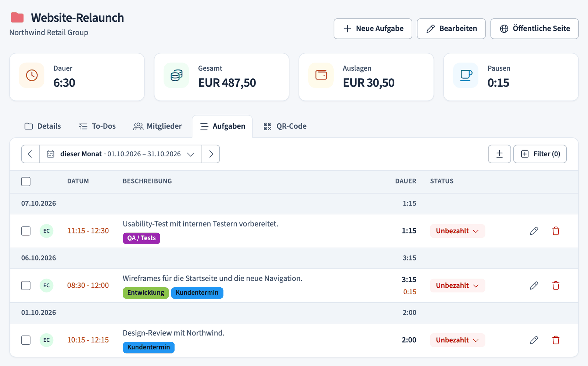Open the QR-Code tab

(x=285, y=126)
